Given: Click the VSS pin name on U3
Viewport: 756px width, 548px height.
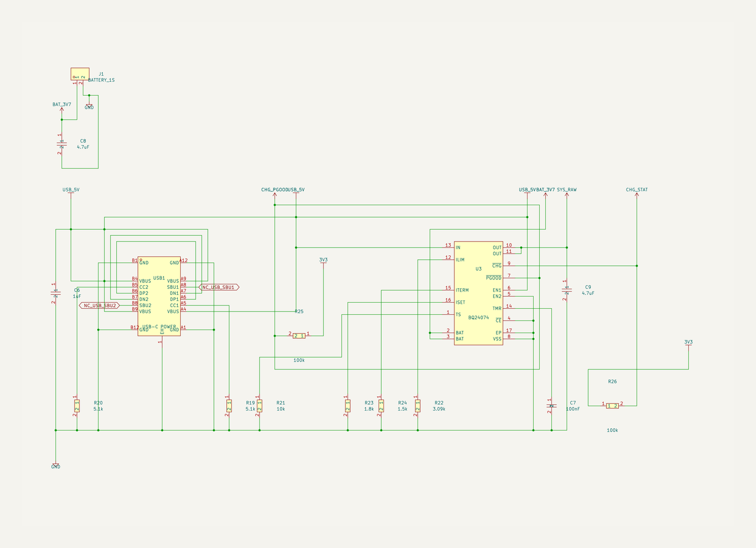Looking at the screenshot, I should coord(497,339).
